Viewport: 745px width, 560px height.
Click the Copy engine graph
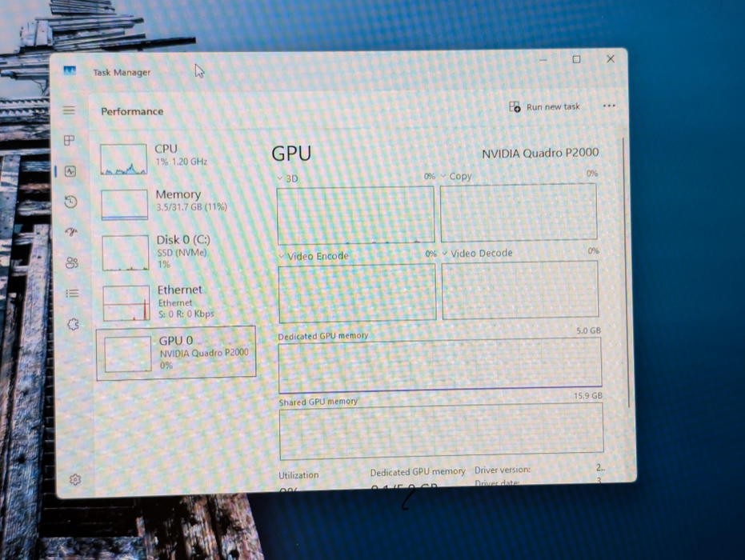(x=519, y=212)
